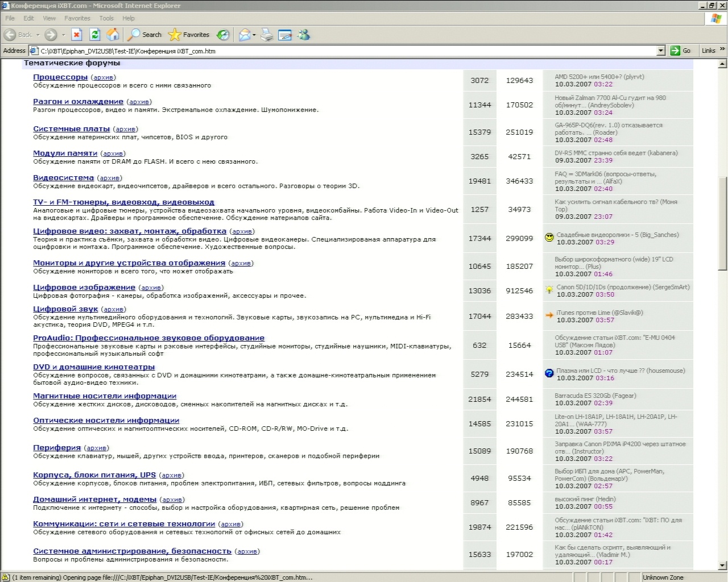Open the Tools menu
This screenshot has width=728, height=582.
[106, 18]
